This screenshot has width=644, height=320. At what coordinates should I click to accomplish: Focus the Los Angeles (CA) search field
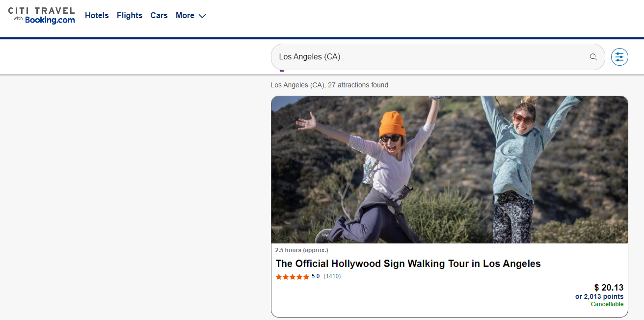(438, 57)
